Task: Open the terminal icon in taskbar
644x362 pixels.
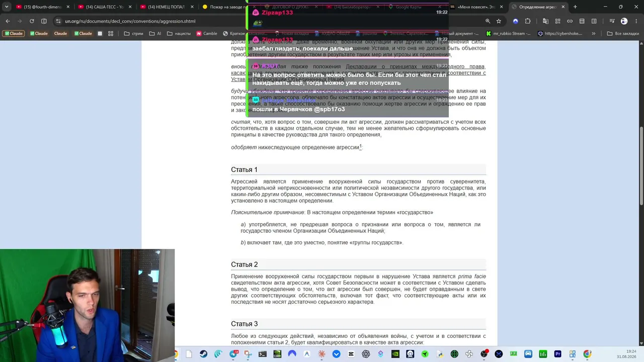Action: click(263, 354)
